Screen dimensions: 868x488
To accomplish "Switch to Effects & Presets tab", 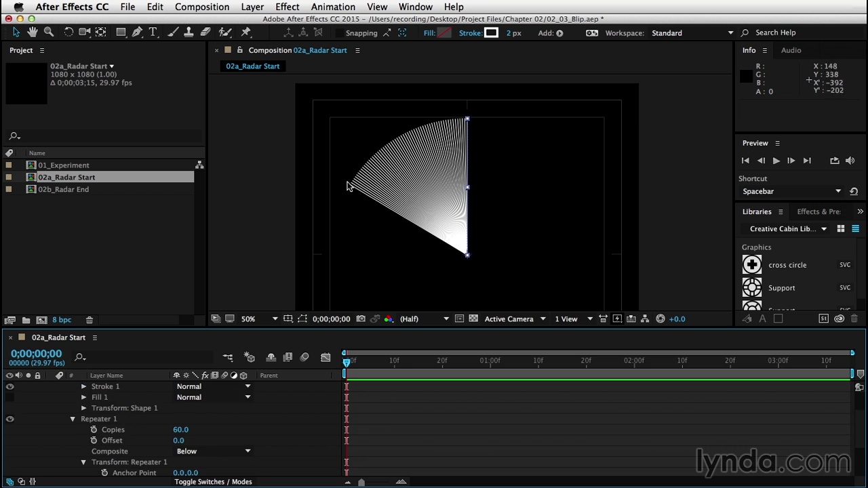I will [x=818, y=211].
